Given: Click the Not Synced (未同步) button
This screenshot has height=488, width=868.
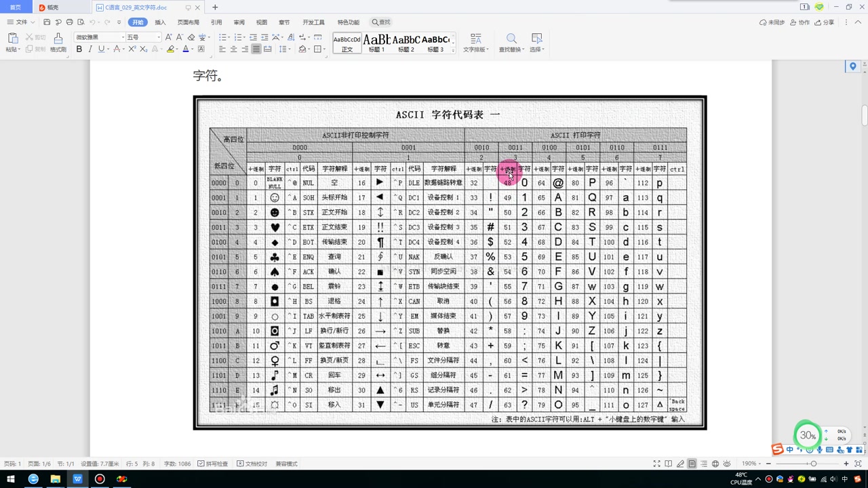Looking at the screenshot, I should click(773, 22).
